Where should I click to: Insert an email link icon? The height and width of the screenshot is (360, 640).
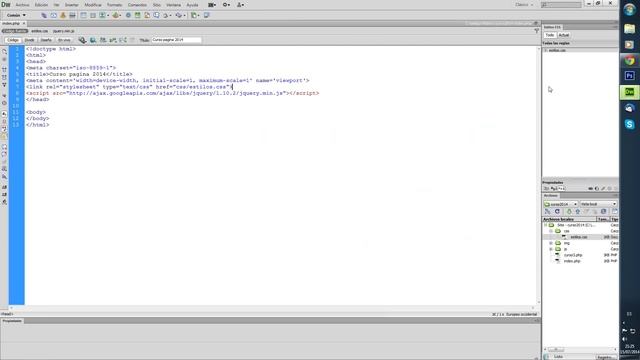click(53, 15)
